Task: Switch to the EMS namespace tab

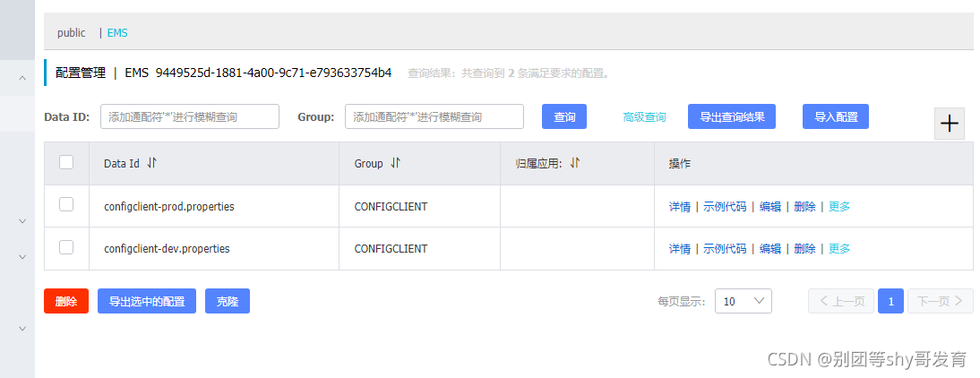Action: point(117,32)
